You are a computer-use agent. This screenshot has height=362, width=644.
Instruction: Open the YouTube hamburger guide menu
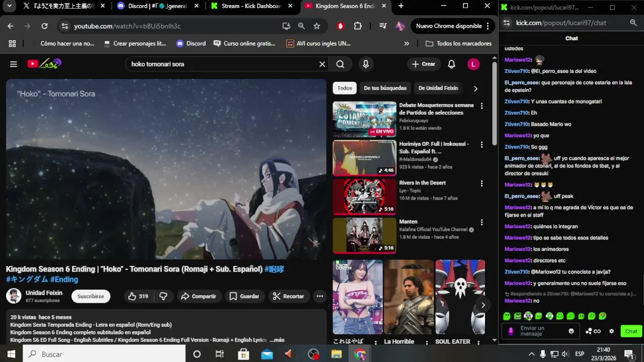[14, 64]
